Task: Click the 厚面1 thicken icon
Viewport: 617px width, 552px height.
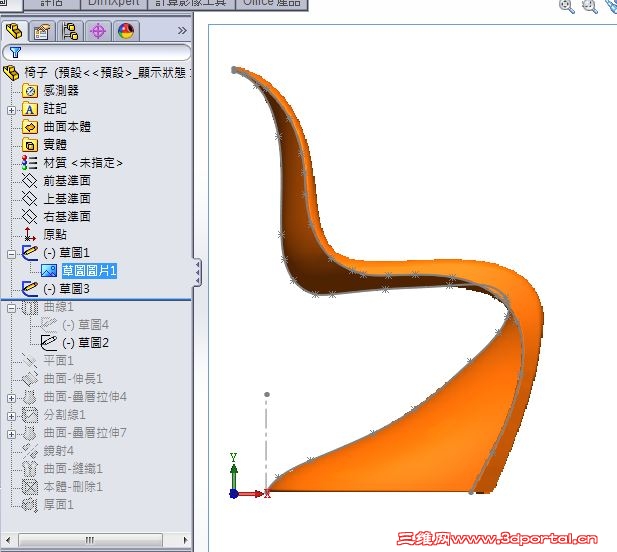Action: click(30, 505)
